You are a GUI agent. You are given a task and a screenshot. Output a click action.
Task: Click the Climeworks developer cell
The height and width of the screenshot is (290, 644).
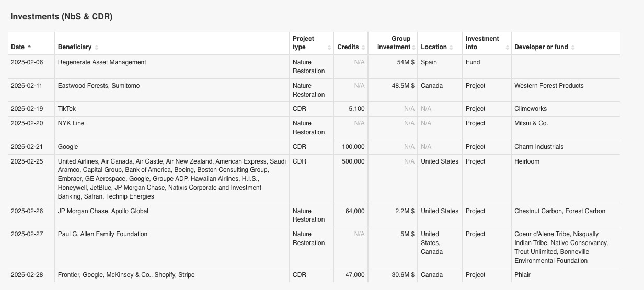point(531,109)
